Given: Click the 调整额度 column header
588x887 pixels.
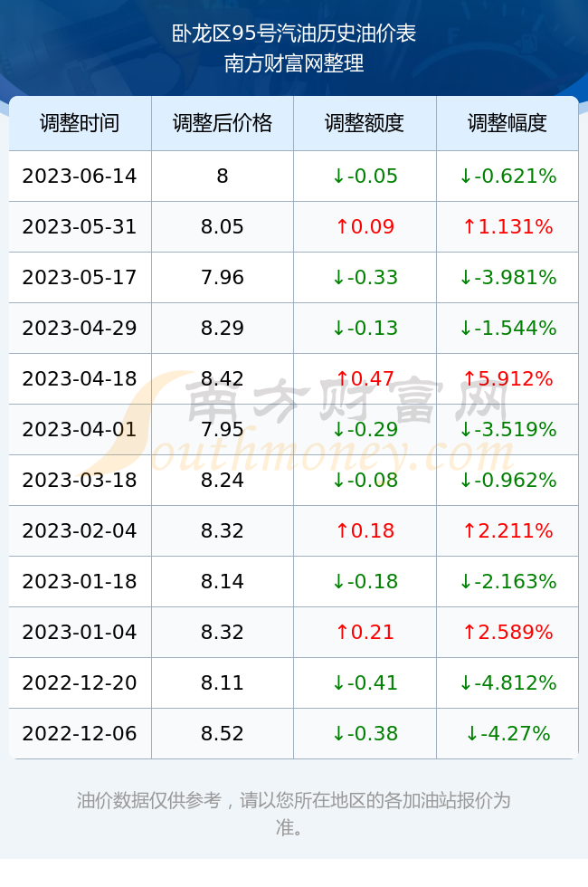Looking at the screenshot, I should pyautogui.click(x=365, y=123).
